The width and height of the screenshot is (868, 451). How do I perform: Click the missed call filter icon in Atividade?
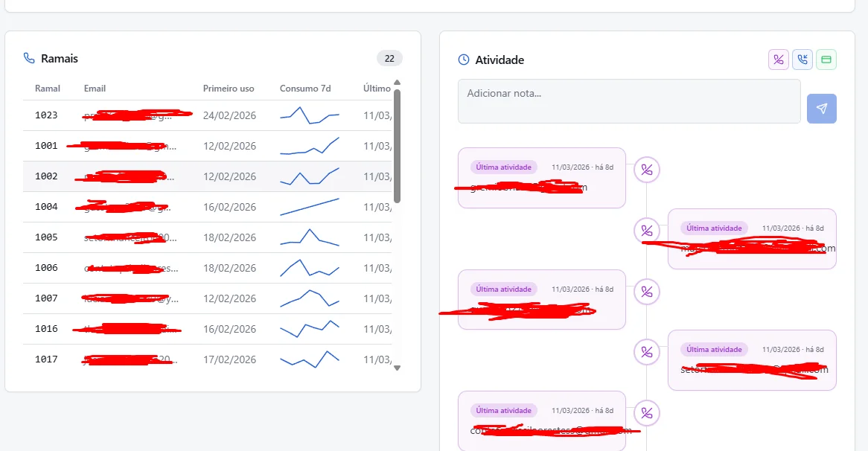click(x=779, y=60)
